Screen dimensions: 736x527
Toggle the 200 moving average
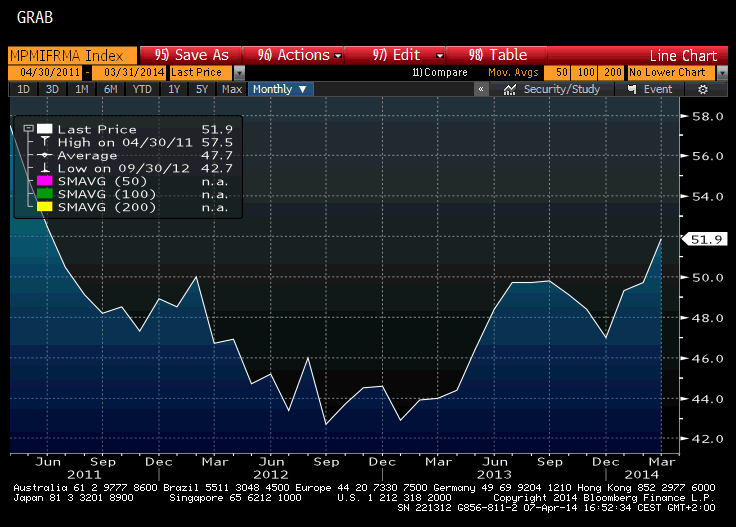pyautogui.click(x=611, y=72)
